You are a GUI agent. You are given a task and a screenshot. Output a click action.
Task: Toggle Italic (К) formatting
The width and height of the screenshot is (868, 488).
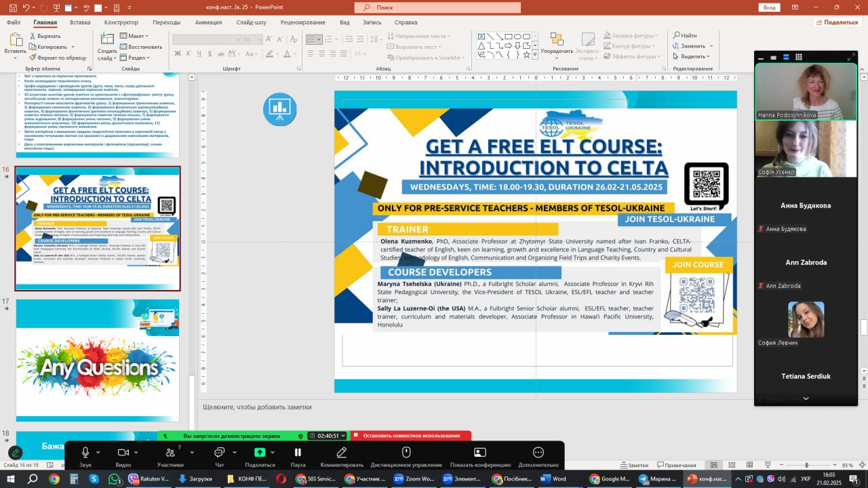pyautogui.click(x=189, y=54)
